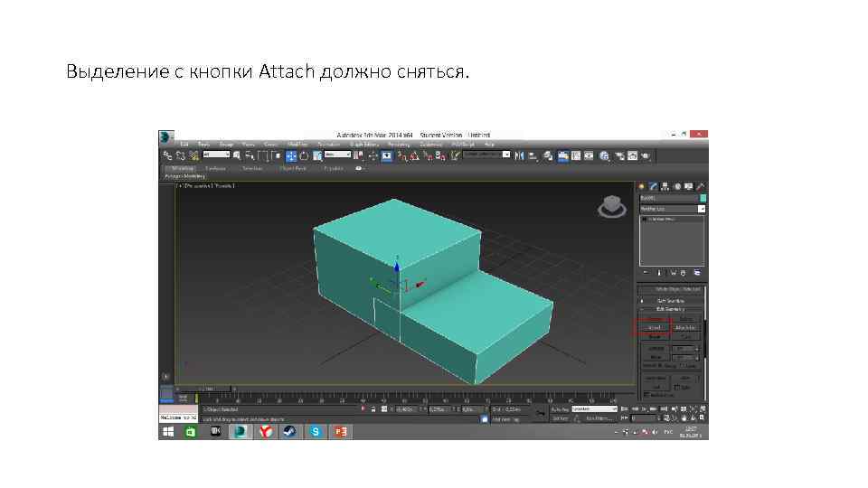This screenshot has width=868, height=488.
Task: Activate the Select and Rotate tool
Action: tap(304, 156)
